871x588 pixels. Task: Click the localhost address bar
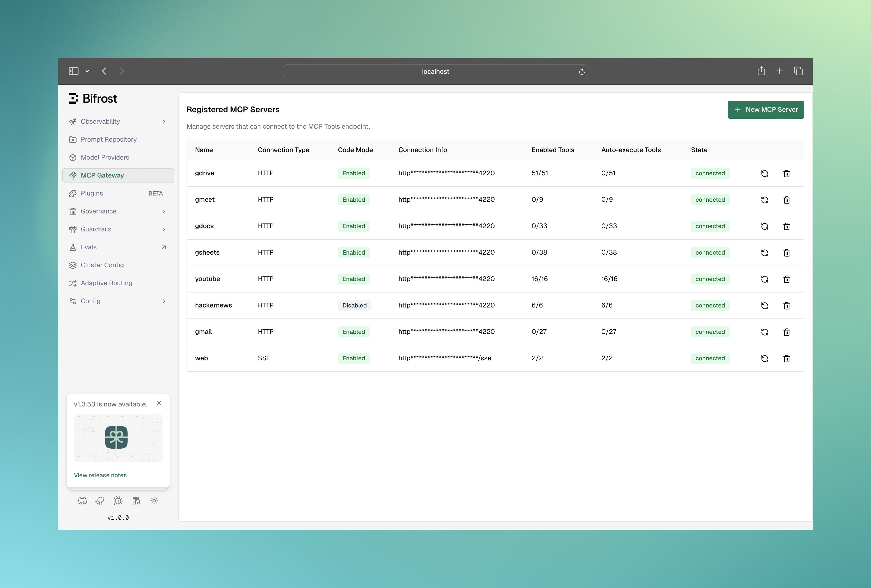point(435,72)
